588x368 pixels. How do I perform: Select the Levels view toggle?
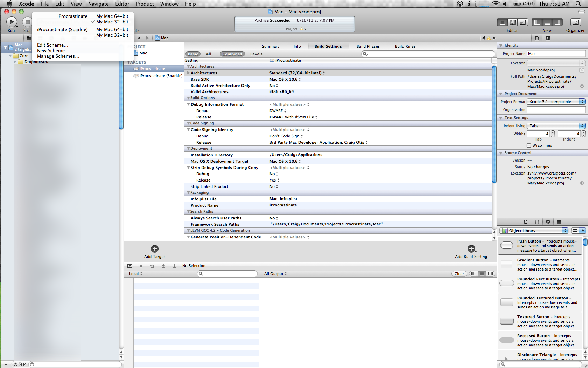(257, 54)
